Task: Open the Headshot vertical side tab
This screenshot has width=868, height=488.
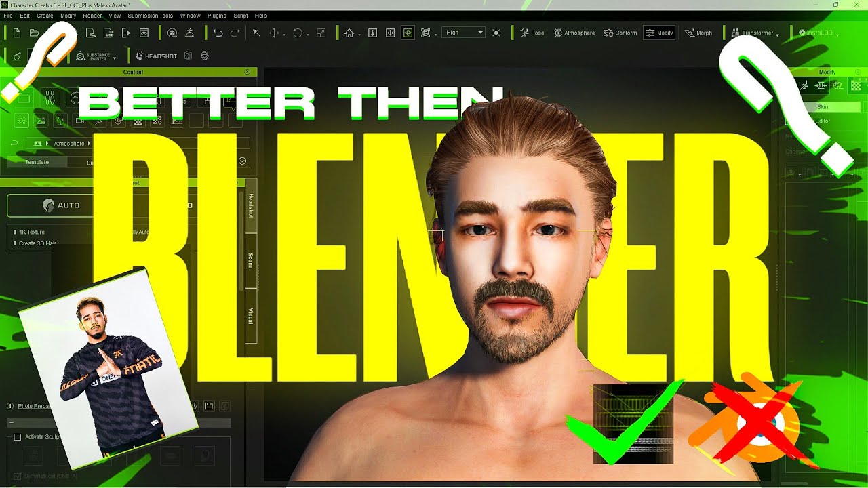Action: [250, 205]
